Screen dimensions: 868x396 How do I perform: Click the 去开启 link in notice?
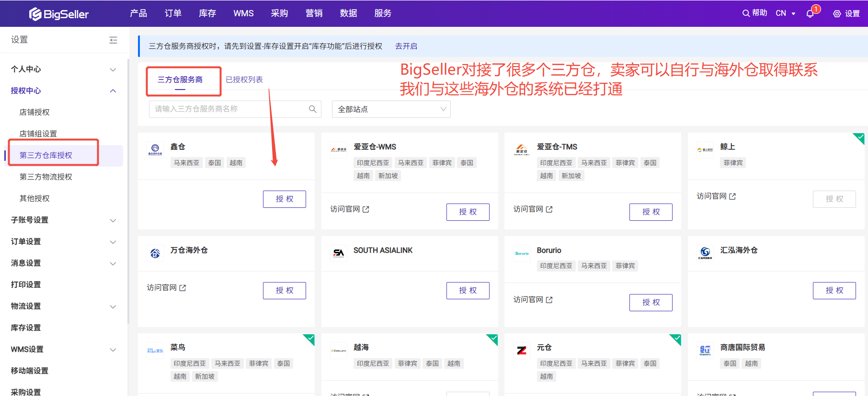(406, 46)
